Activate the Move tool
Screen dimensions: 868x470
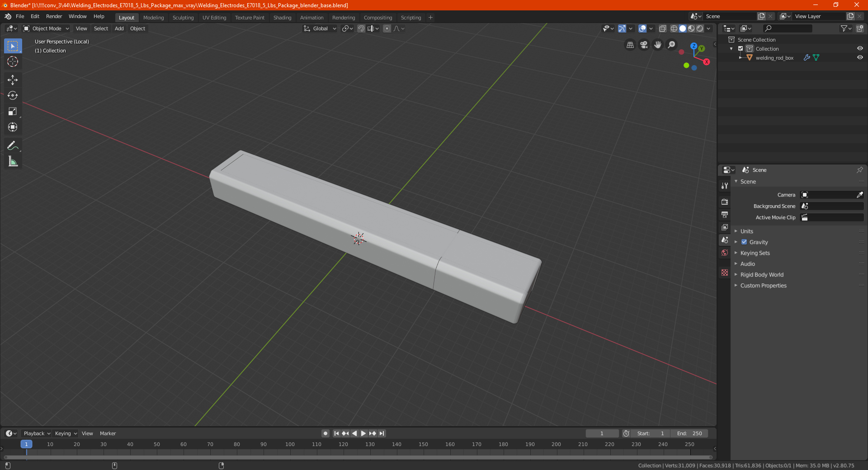[x=13, y=80]
